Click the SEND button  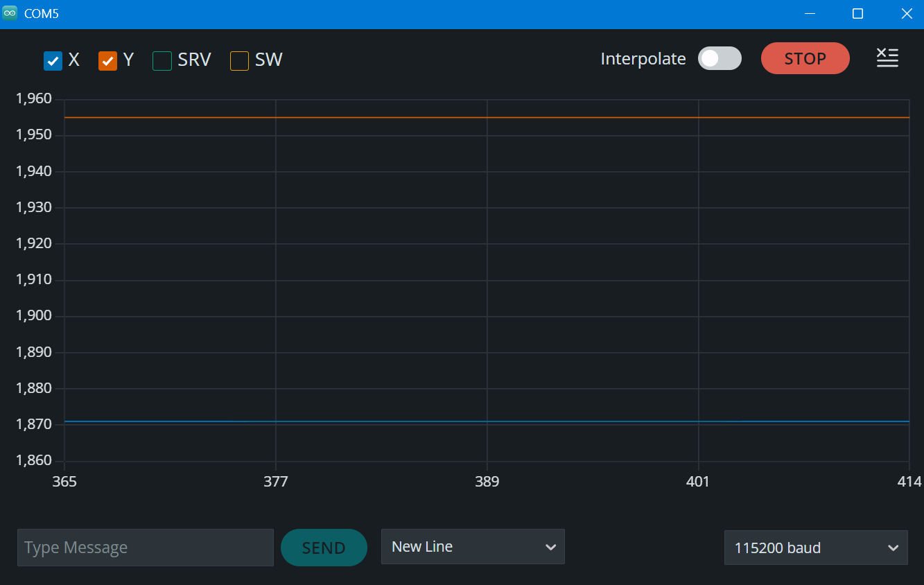tap(324, 548)
